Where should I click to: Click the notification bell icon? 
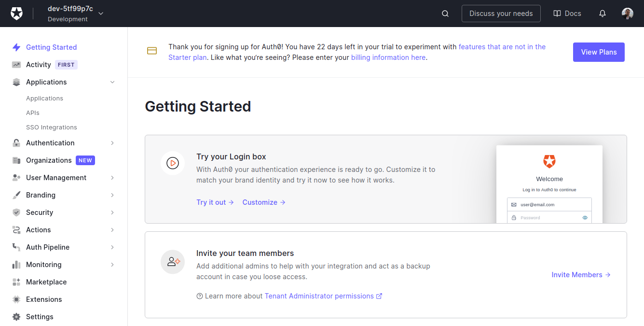coord(602,13)
